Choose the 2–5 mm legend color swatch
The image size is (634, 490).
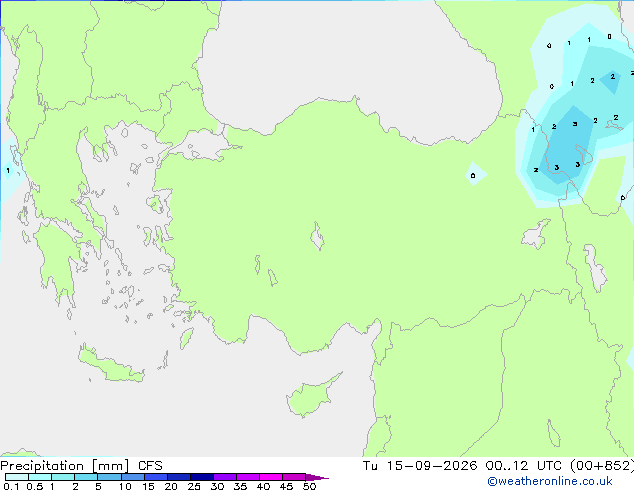pyautogui.click(x=86, y=477)
